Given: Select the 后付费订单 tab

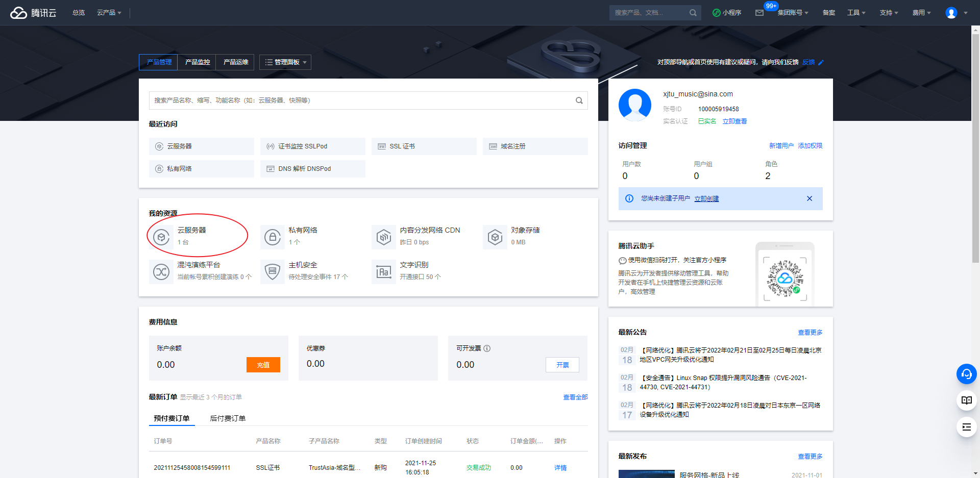Looking at the screenshot, I should 228,418.
